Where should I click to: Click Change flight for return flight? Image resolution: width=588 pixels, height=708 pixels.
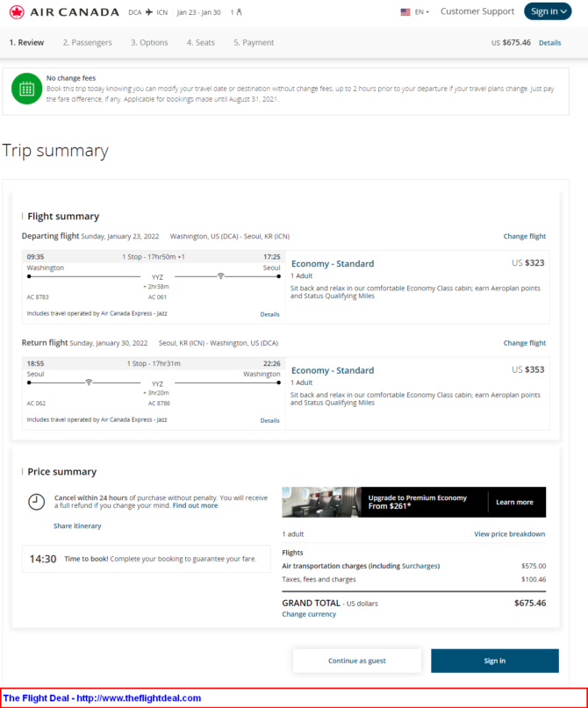pyautogui.click(x=525, y=343)
